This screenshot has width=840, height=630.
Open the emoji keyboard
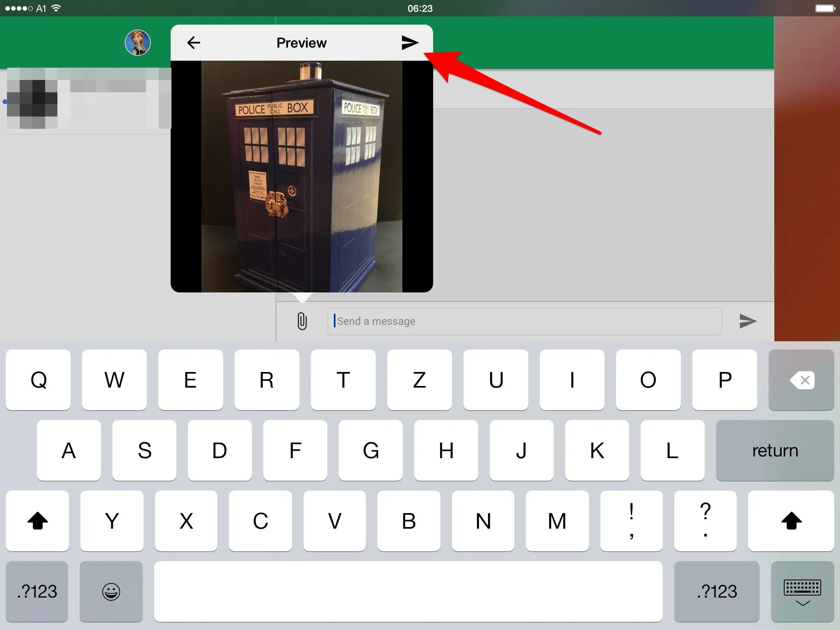pyautogui.click(x=111, y=591)
